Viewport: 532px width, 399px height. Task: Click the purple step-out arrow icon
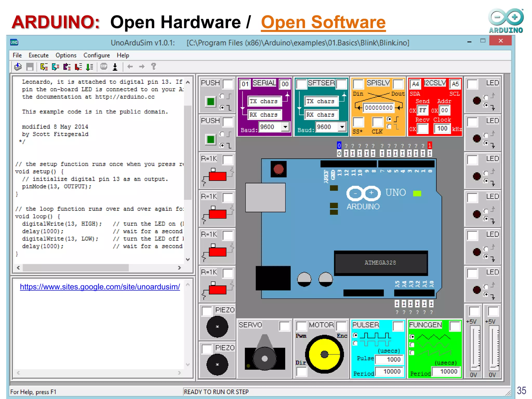pos(67,67)
